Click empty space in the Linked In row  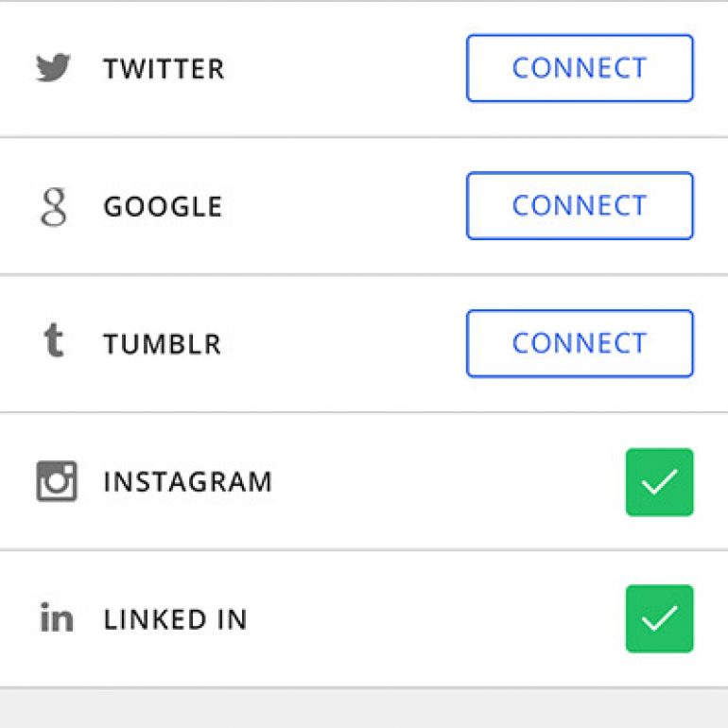pyautogui.click(x=437, y=619)
